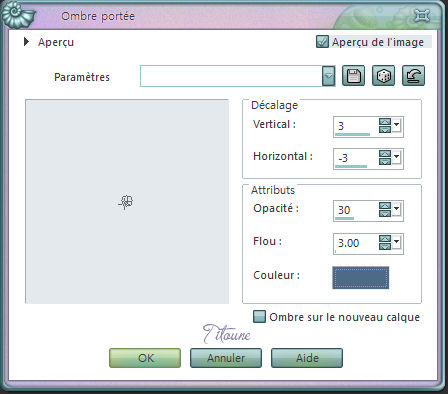Image resolution: width=448 pixels, height=394 pixels.
Task: Click the Vertical value field
Action: pyautogui.click(x=356, y=126)
